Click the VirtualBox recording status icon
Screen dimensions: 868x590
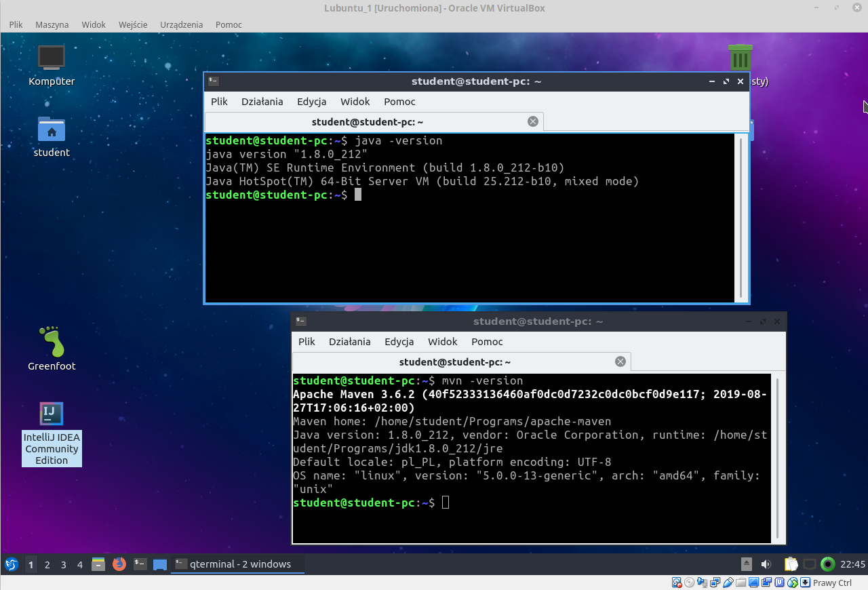(766, 583)
